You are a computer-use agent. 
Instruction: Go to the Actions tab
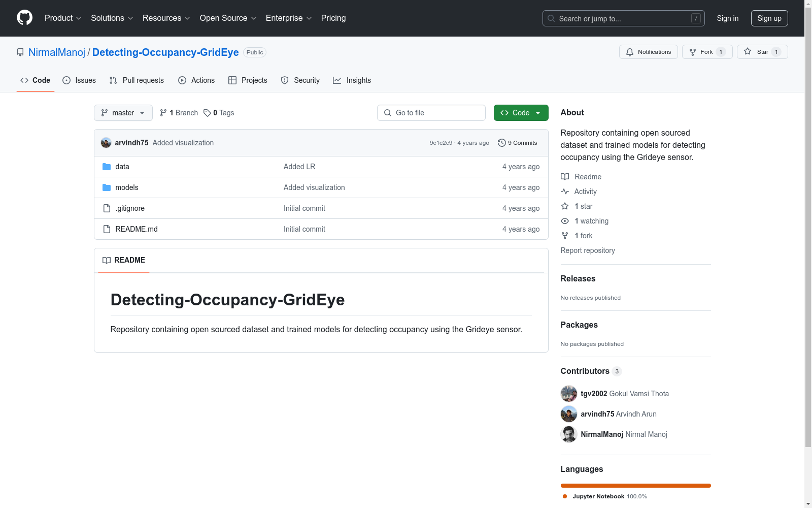tap(196, 80)
